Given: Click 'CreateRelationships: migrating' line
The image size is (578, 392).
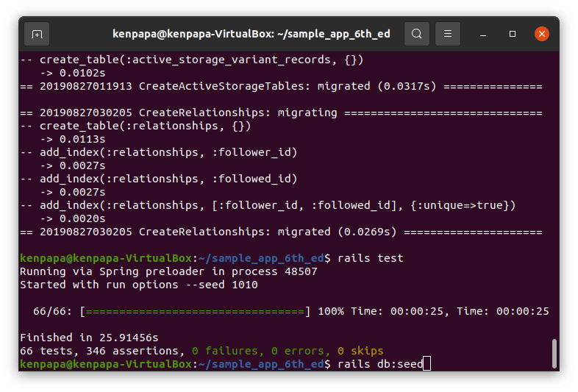Looking at the screenshot, I should 281,113.
